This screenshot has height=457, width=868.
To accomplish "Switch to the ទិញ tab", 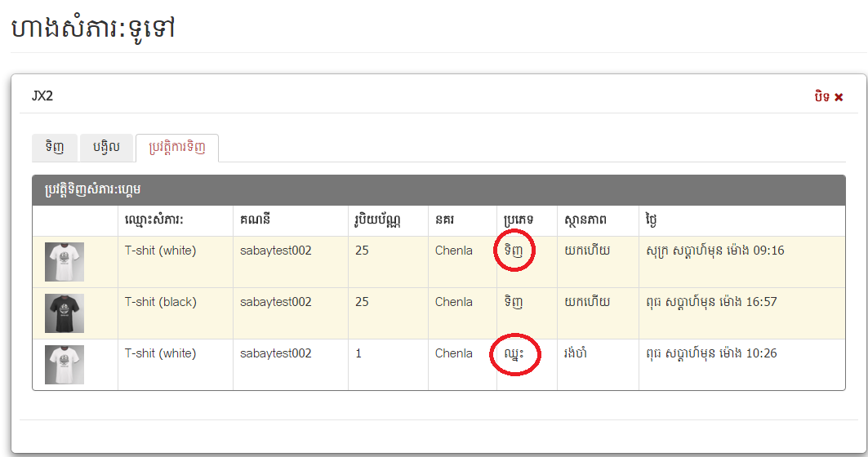I will (x=55, y=148).
